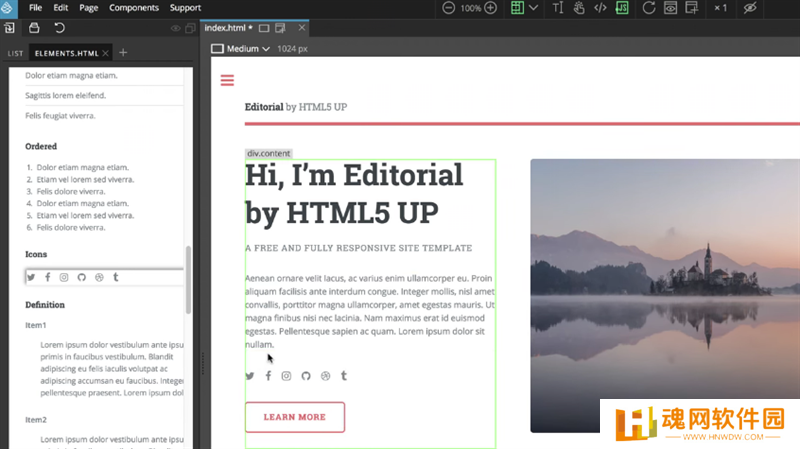Click the Dribbble icon in library panel

pos(99,277)
